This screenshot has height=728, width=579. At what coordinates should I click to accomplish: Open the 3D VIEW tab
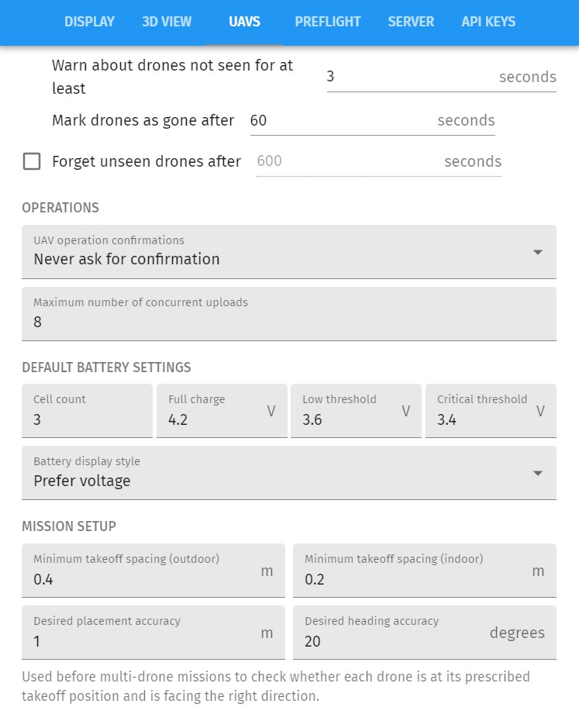[167, 22]
